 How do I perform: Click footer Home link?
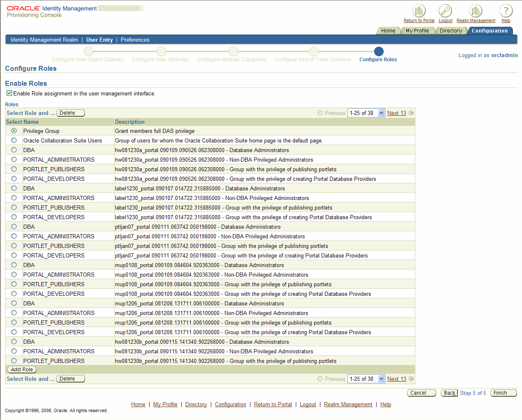(x=138, y=404)
